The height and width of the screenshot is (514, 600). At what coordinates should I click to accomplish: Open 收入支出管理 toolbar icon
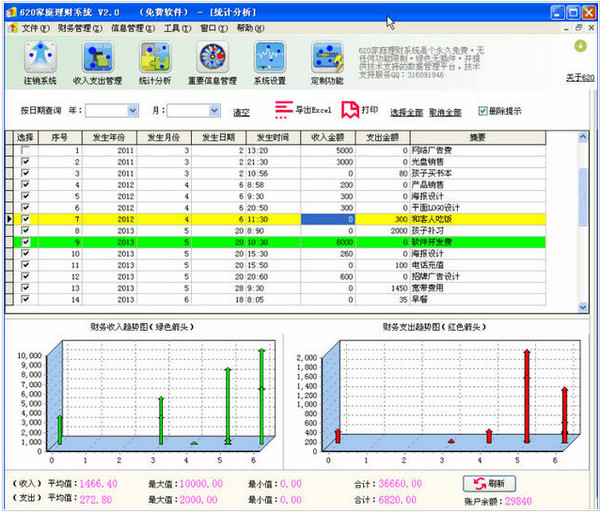coord(98,57)
